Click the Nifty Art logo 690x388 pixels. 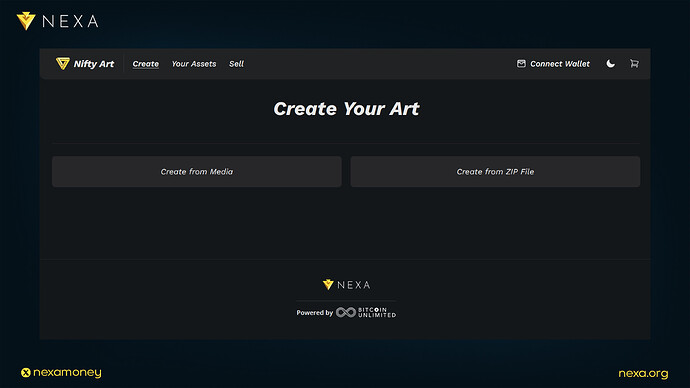[85, 64]
